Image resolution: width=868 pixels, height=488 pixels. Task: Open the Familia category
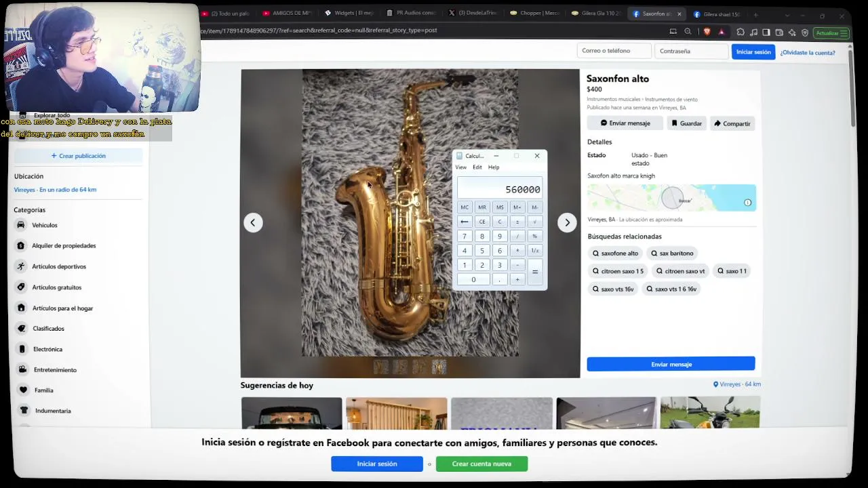(43, 390)
